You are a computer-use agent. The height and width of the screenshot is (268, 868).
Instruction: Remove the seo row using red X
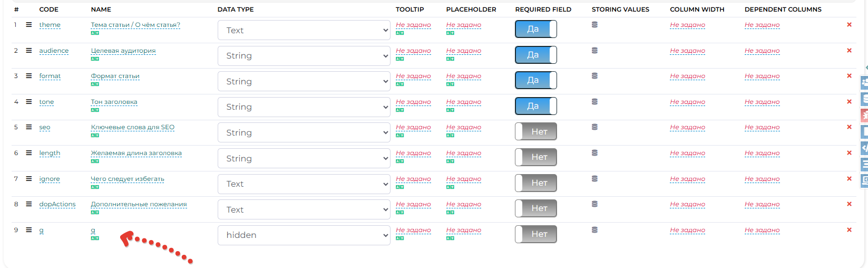coord(849,127)
